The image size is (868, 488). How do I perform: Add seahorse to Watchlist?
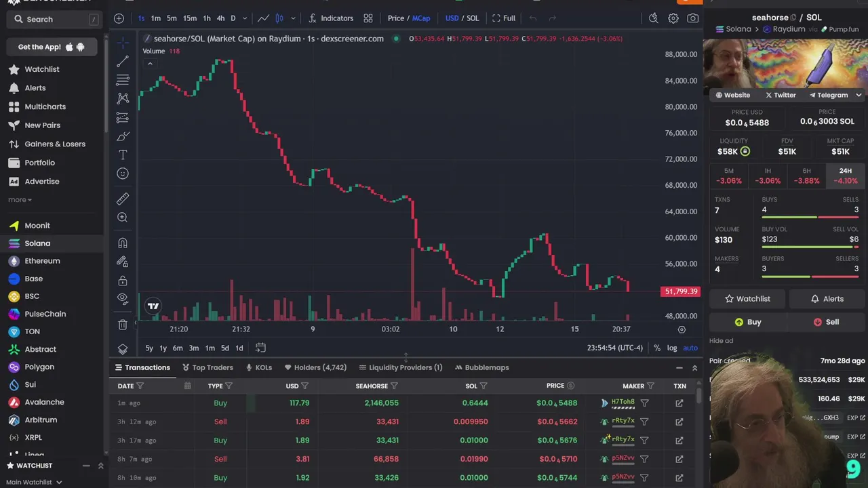point(747,299)
